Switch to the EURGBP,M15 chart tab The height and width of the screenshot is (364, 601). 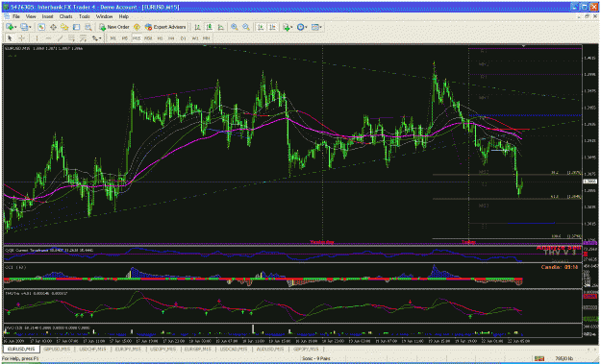(x=198, y=349)
